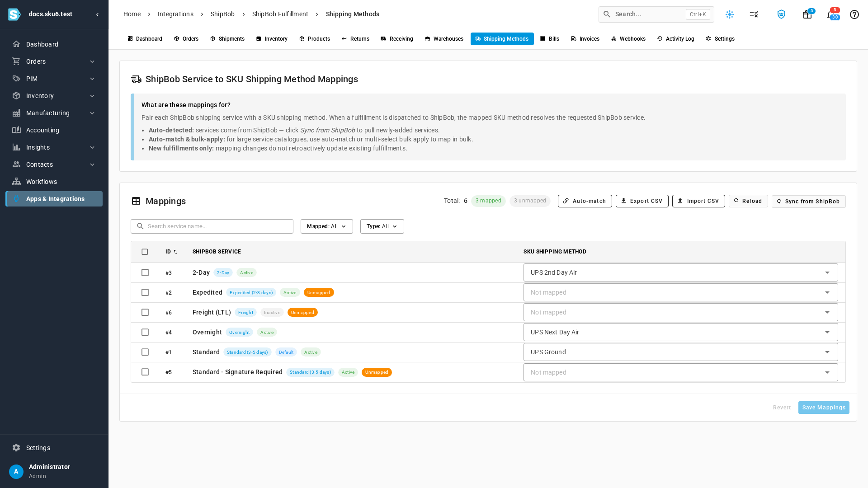Tick the Overnight row checkbox
The image size is (868, 488).
[x=145, y=332]
